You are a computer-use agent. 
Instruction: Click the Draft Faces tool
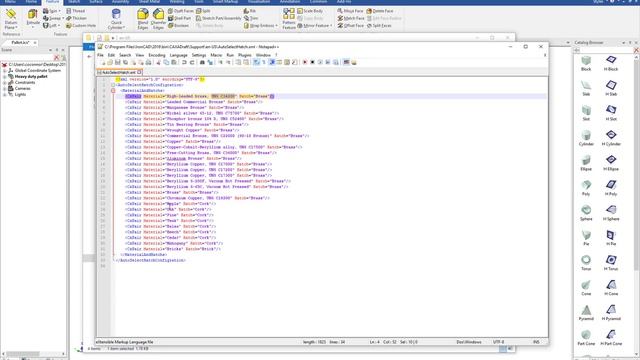tap(180, 11)
